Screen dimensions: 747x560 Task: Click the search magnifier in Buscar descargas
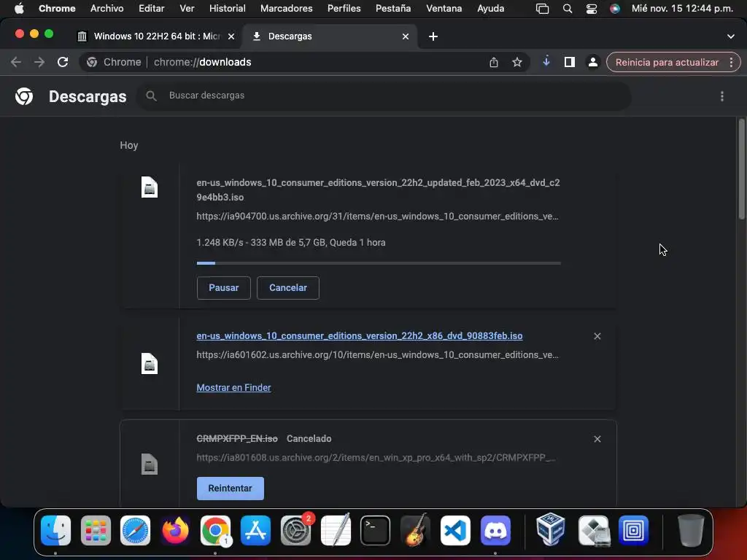151,96
